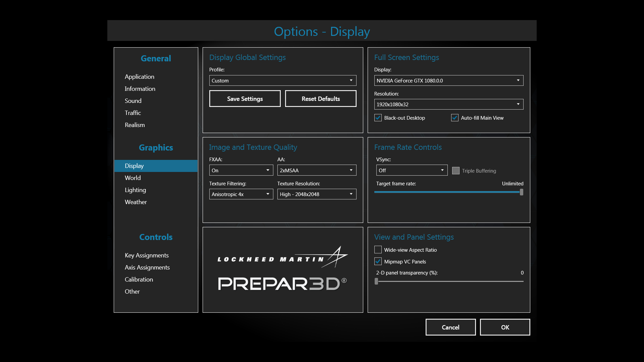The width and height of the screenshot is (644, 362).
Task: Open Key Assignments in Controls
Action: click(x=147, y=255)
